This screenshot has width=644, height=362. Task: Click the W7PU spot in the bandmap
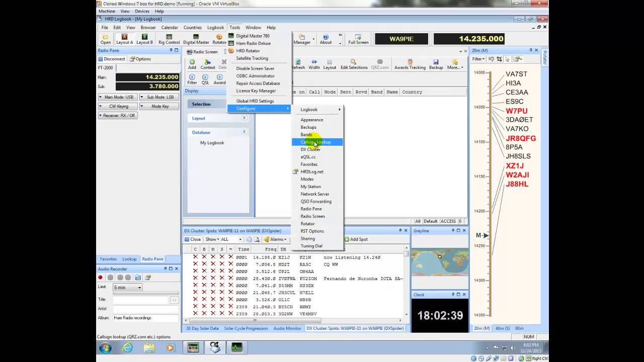coord(517,111)
